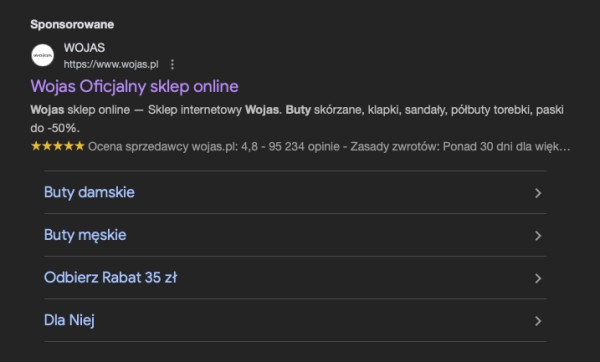Screen dimensions: 600x362
Task: Open the Odbierz Rabat 35 zł sitelink
Action: (295, 277)
